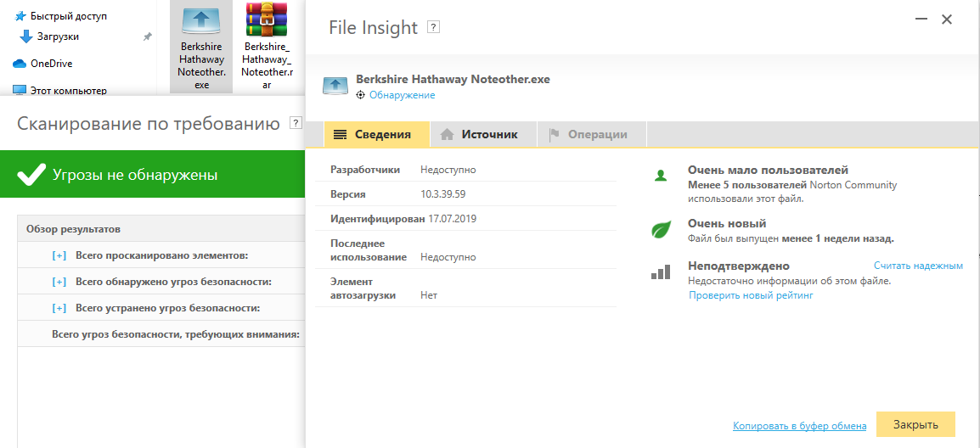Click the pin icon beside Загрузки
The image size is (980, 448).
pos(147,36)
